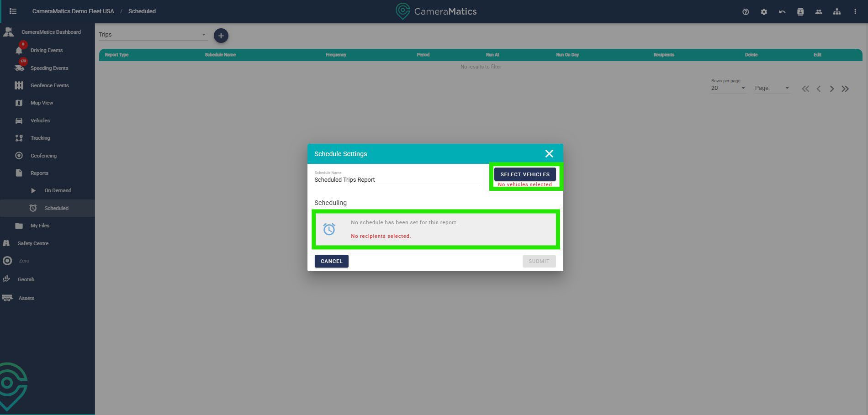Select On Demand under Reports
This screenshot has height=415, width=868.
(58, 190)
